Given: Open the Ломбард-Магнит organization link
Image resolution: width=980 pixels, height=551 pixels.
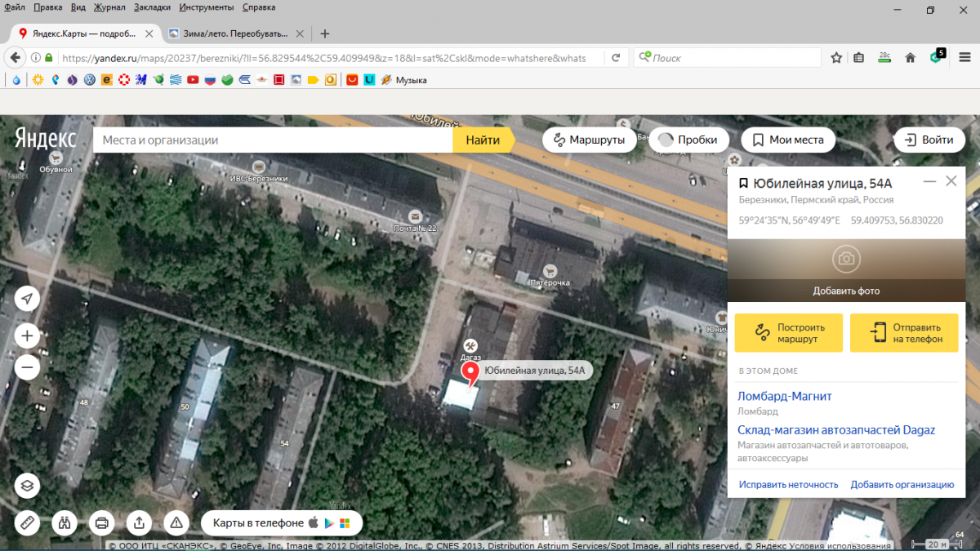Looking at the screenshot, I should 784,396.
